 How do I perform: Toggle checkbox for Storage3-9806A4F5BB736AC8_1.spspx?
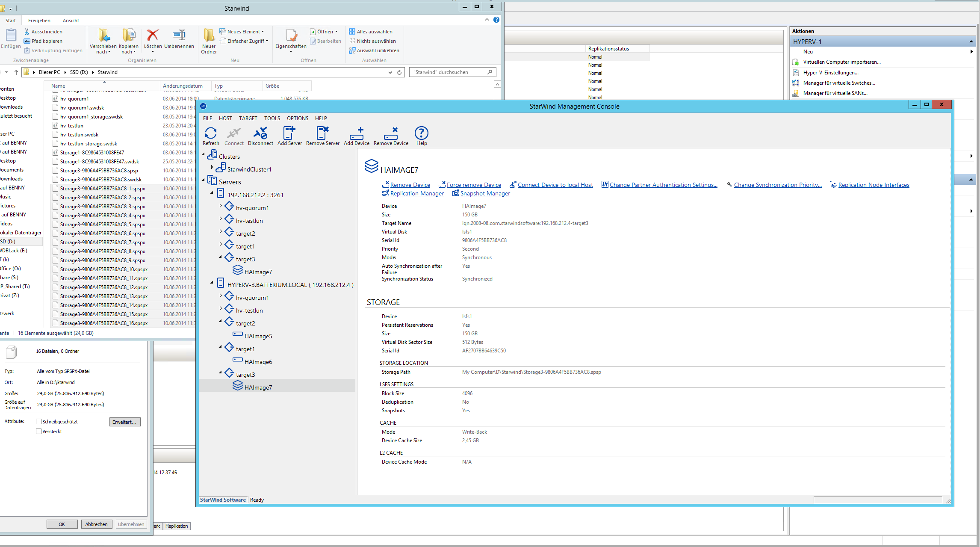(56, 189)
